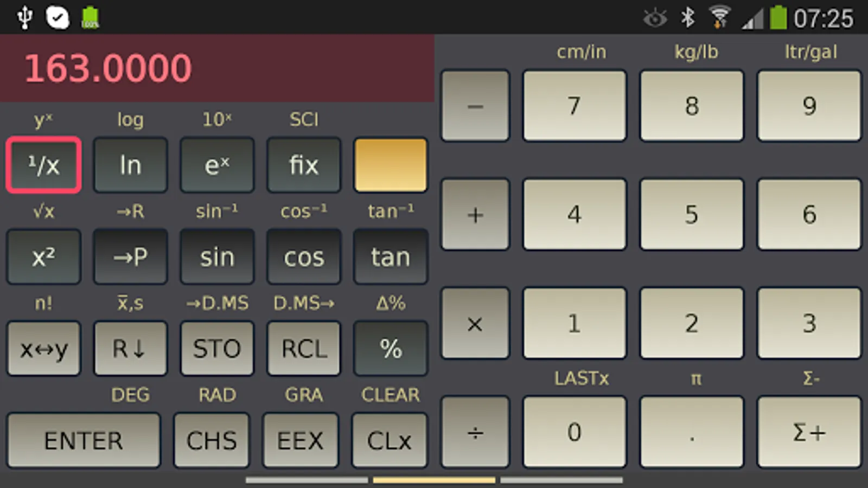Tap the Δ% label above percent
This screenshot has height=488, width=868.
click(x=391, y=303)
